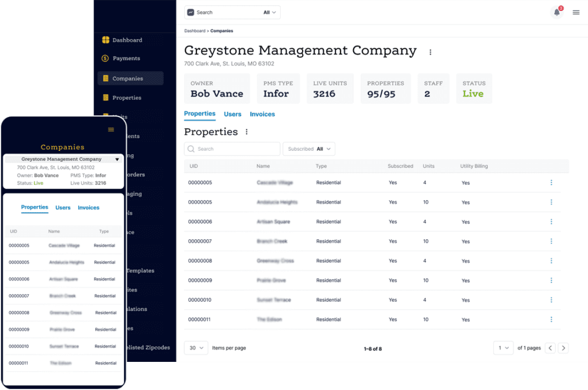Switch to the Invoices tab in the mobile view

pos(88,208)
